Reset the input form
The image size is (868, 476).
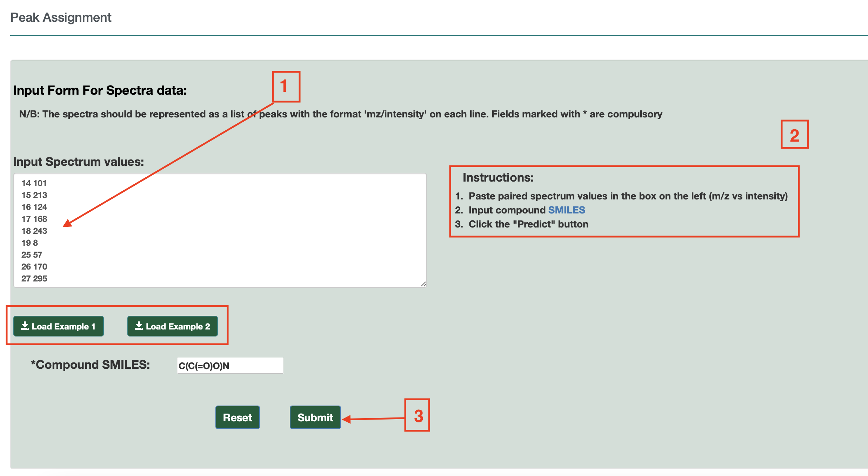click(237, 417)
